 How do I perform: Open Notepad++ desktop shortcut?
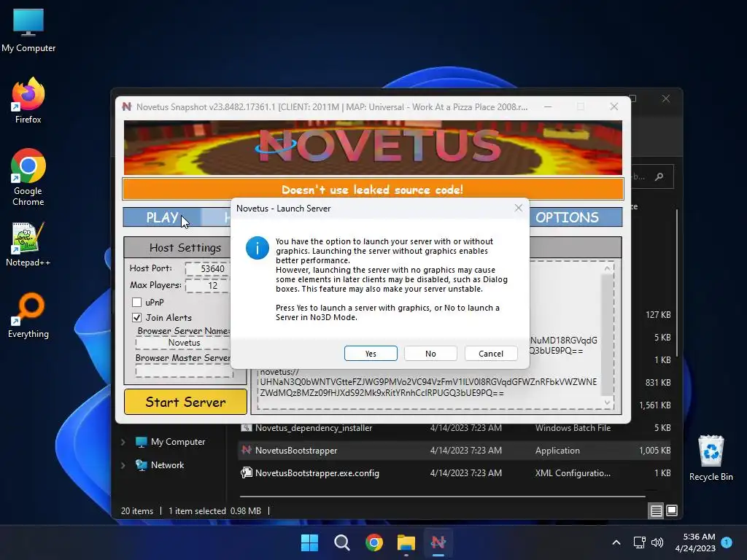(x=28, y=244)
